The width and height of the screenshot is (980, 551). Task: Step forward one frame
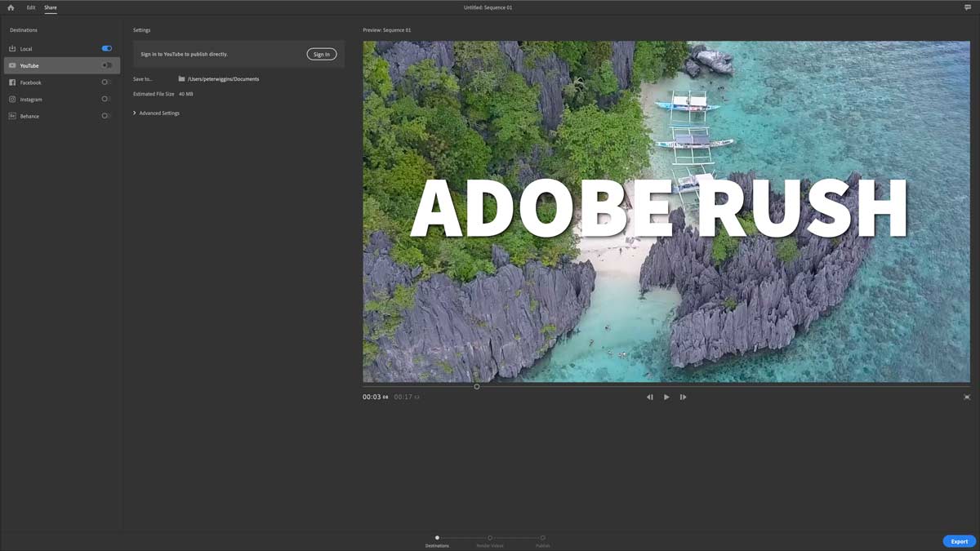coord(683,397)
